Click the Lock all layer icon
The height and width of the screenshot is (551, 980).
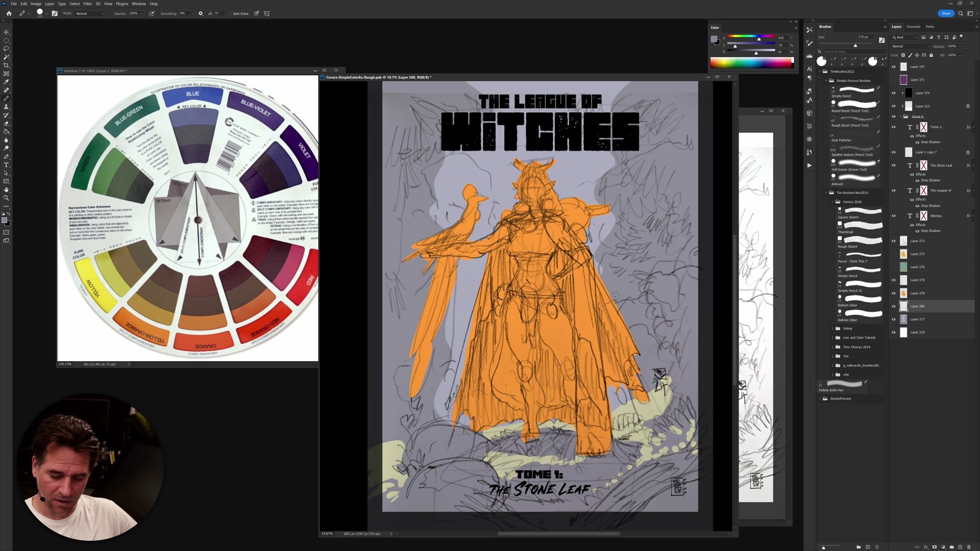931,55
